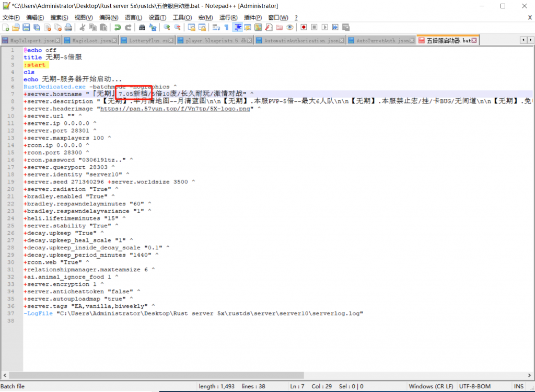The height and width of the screenshot is (392, 535).
Task: Click the Undo arrow icon
Action: [x=118, y=27]
